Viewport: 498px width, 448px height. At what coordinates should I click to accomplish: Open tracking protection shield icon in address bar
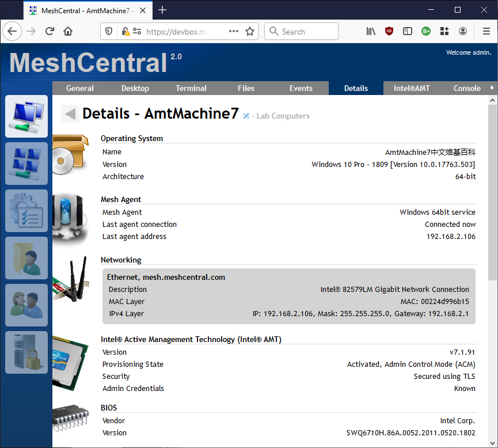click(x=109, y=31)
